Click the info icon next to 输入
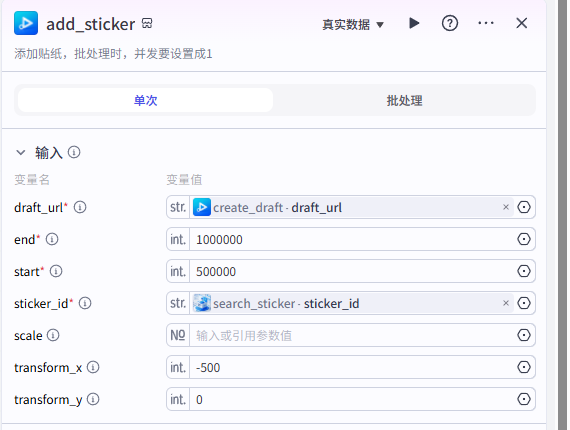Screen dimensions: 570x430 (74, 152)
